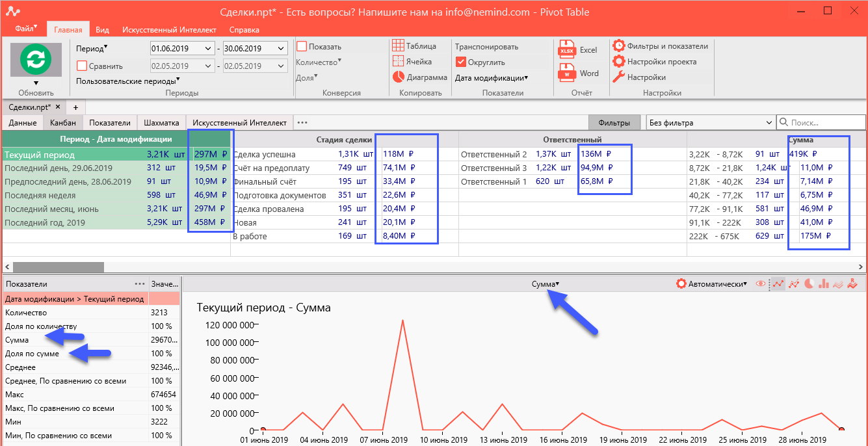Open the Справка ribbon tab

pos(244,30)
